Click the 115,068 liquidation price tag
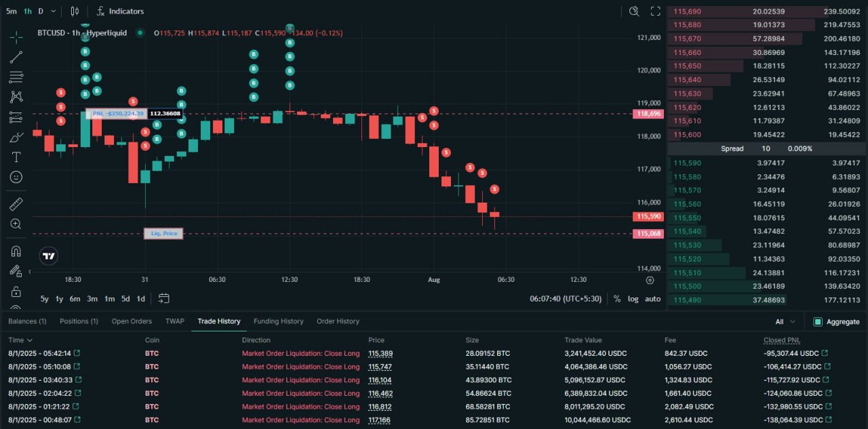 pyautogui.click(x=647, y=234)
